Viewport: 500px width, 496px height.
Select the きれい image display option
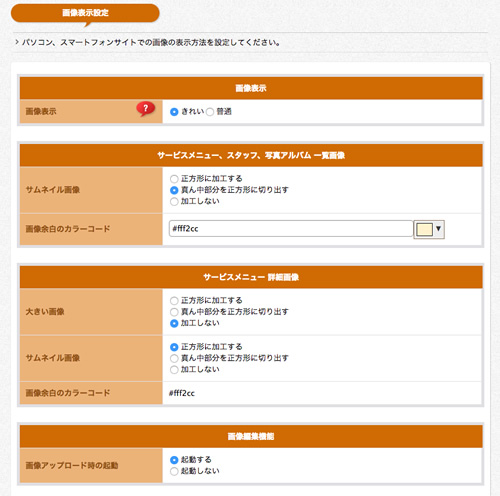[174, 112]
